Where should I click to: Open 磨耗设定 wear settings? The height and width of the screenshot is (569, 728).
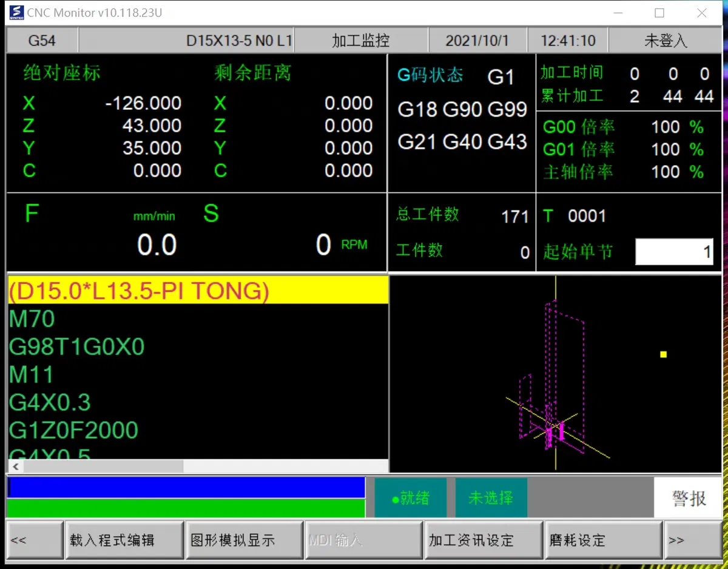(603, 540)
